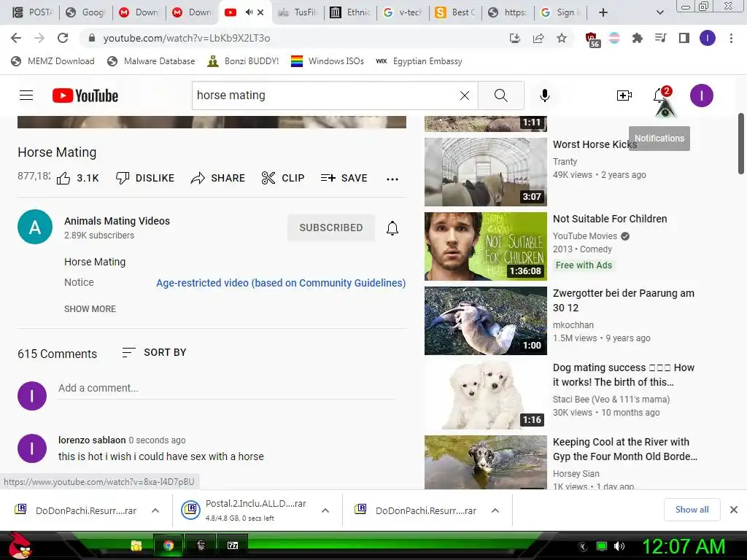
Task: Click the SHARE button under the video
Action: click(x=217, y=178)
